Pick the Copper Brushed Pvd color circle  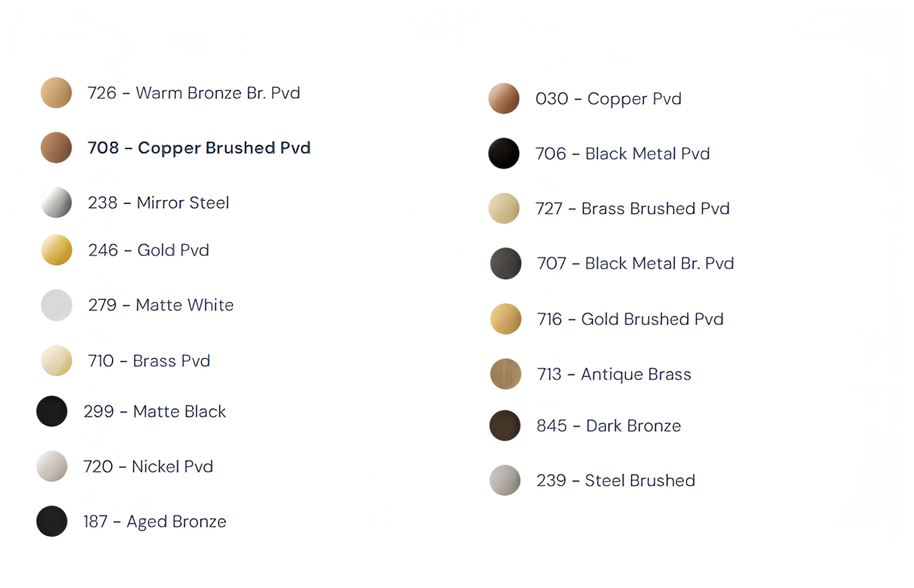pyautogui.click(x=57, y=148)
